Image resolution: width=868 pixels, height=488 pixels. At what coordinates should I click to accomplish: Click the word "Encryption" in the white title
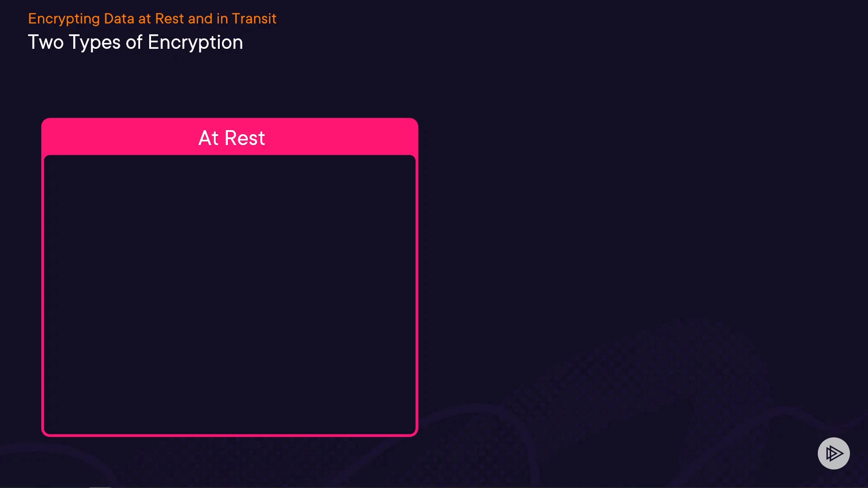click(195, 43)
